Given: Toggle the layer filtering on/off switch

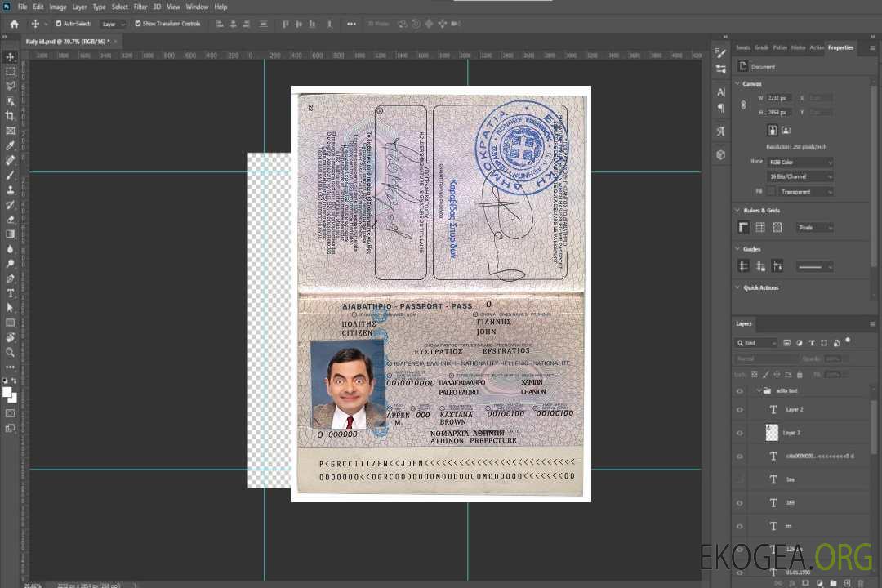Looking at the screenshot, I should click(x=848, y=341).
